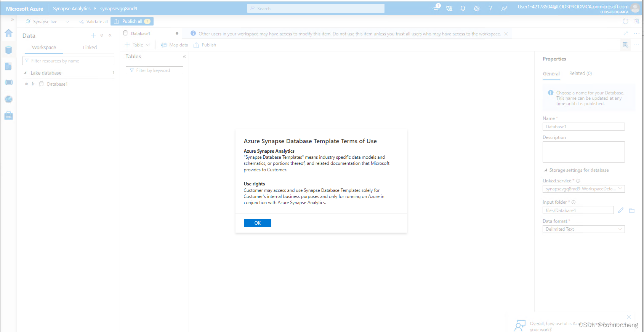Expand the left navigation rail

(x=12, y=20)
